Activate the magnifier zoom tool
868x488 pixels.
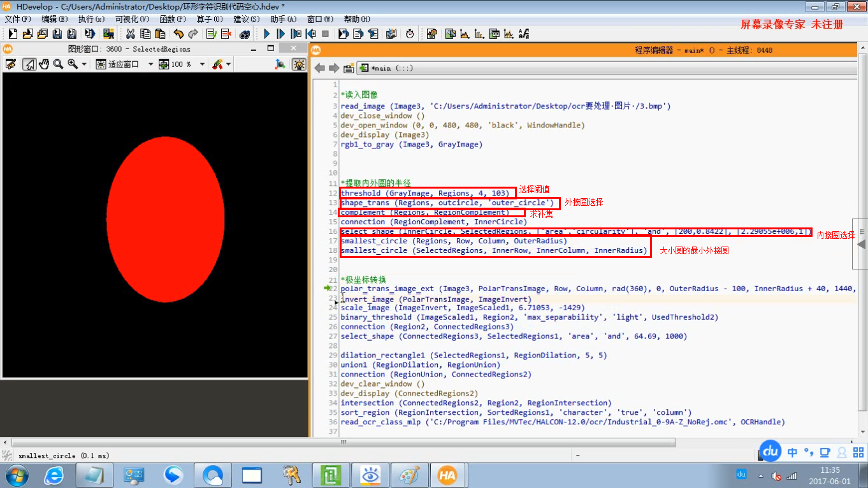tap(57, 64)
